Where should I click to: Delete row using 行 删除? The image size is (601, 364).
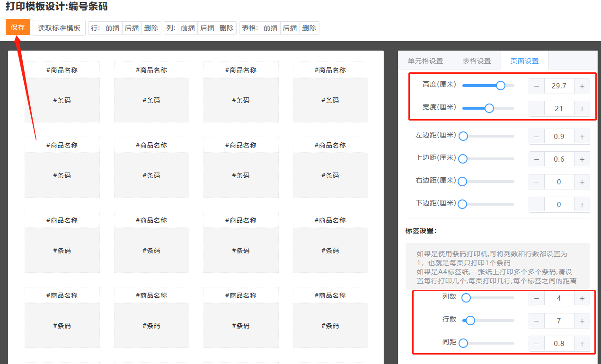(151, 28)
